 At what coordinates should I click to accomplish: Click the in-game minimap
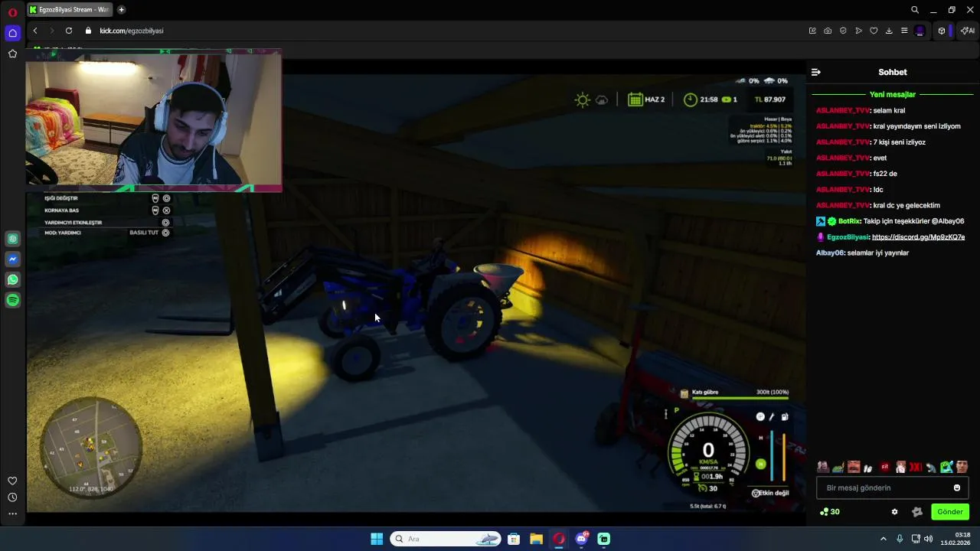tap(93, 446)
